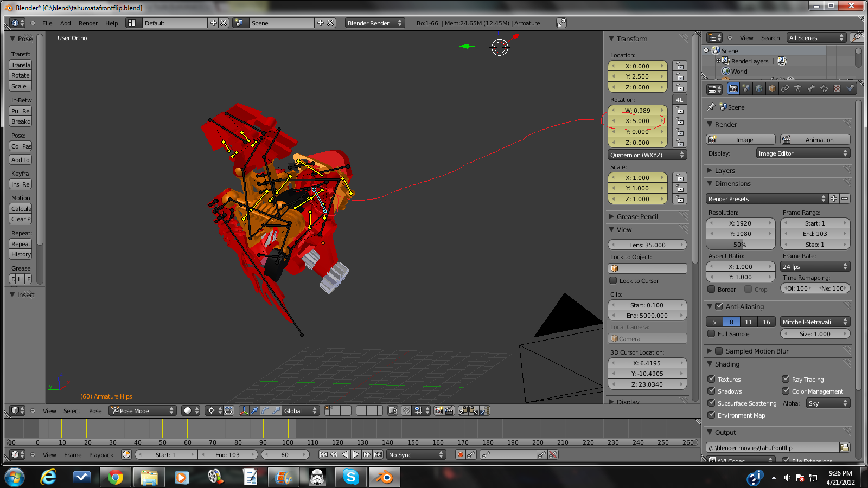Click the 50% resolution percentage slider
Image resolution: width=868 pixels, height=488 pixels.
pyautogui.click(x=741, y=244)
